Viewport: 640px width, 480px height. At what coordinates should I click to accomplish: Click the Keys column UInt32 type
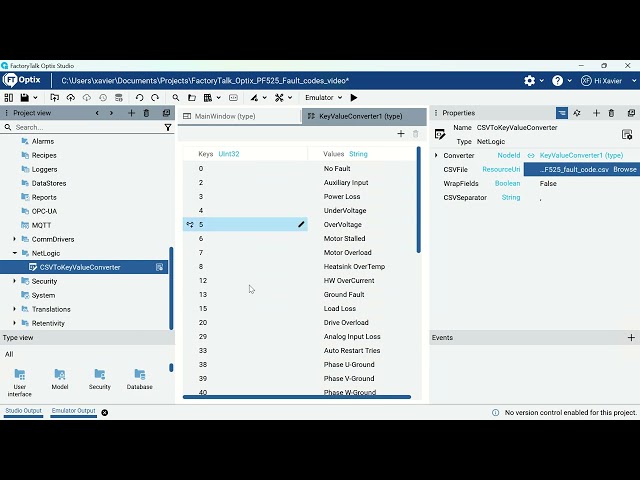pos(229,154)
